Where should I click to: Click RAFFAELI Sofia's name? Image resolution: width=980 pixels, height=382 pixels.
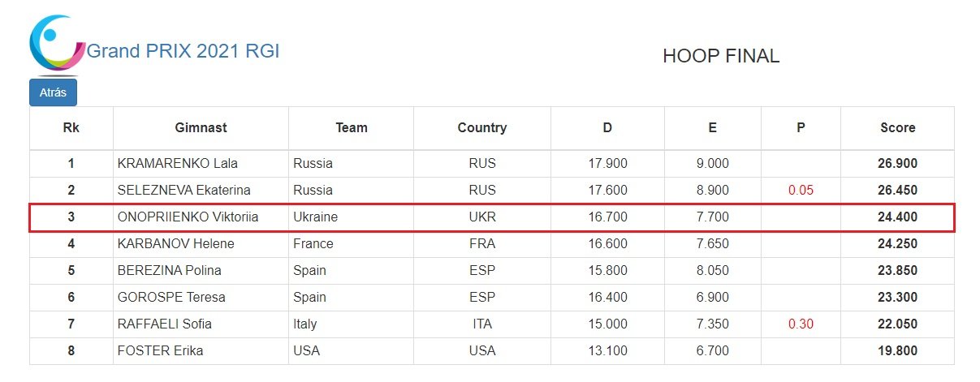(164, 324)
